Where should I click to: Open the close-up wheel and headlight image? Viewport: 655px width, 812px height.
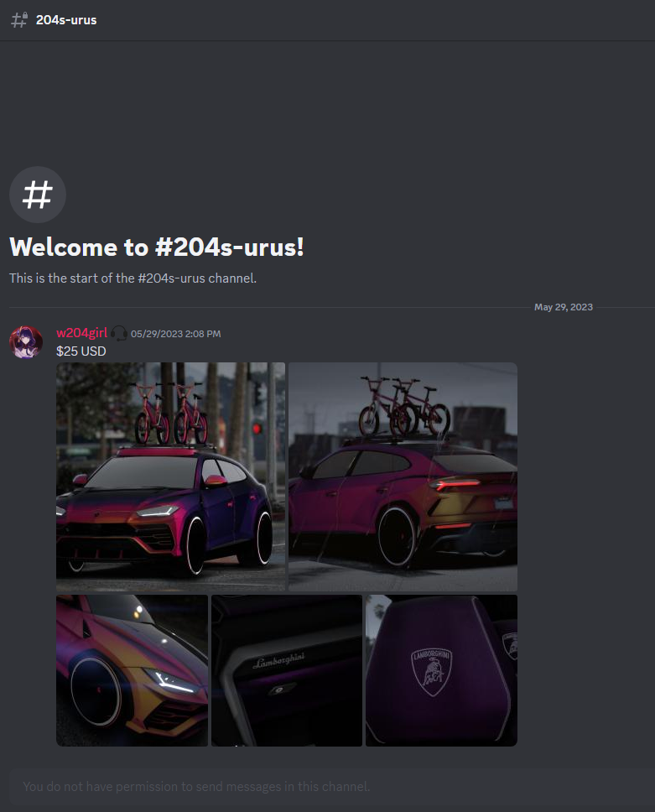pos(132,670)
